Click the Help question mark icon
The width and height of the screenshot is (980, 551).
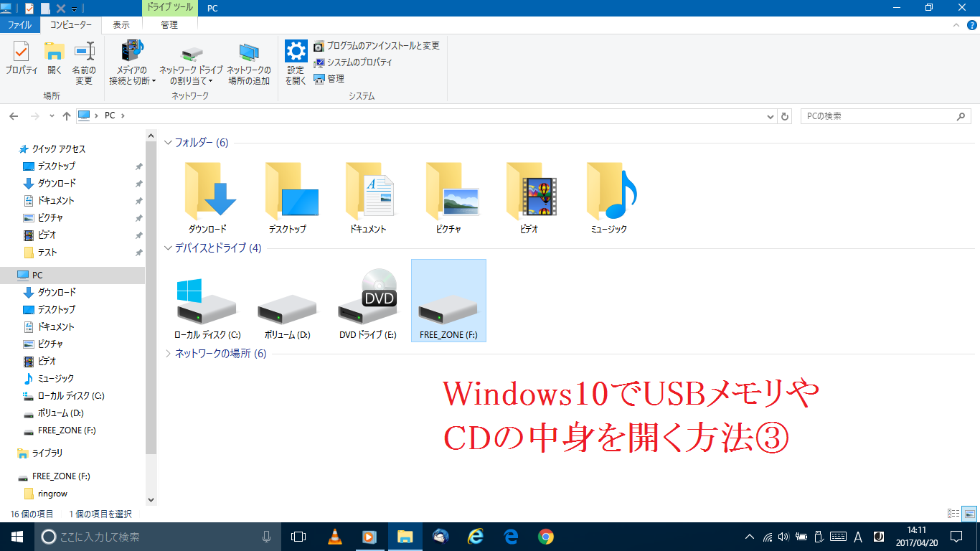[x=971, y=24]
